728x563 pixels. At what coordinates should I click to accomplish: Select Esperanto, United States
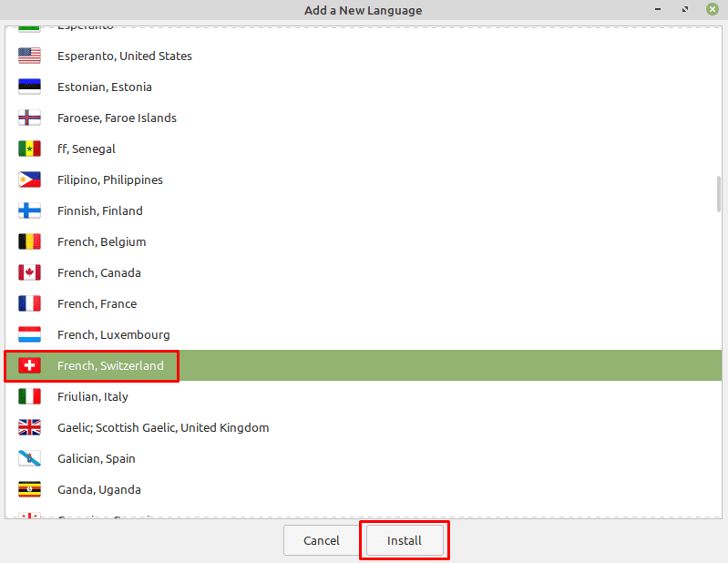363,56
